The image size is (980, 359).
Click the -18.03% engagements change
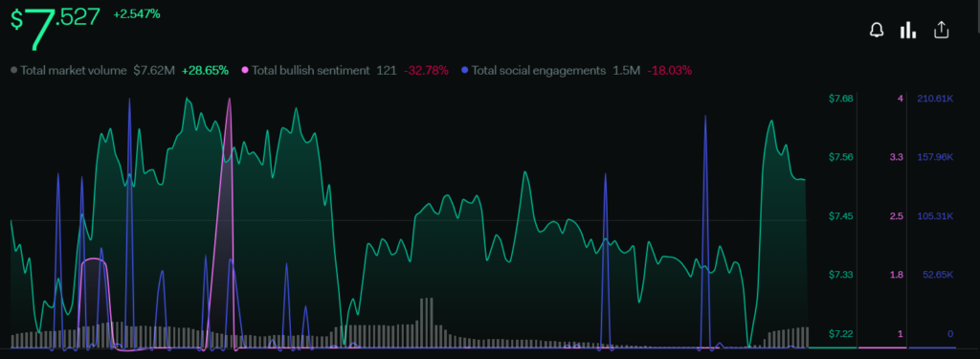[x=669, y=71]
